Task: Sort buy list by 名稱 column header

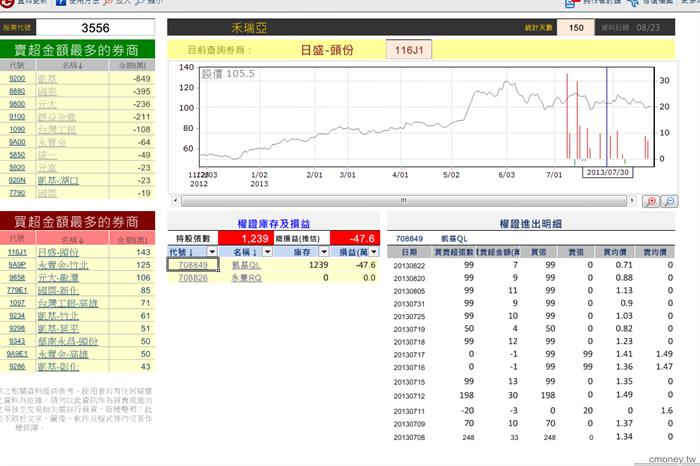Action: click(x=72, y=240)
